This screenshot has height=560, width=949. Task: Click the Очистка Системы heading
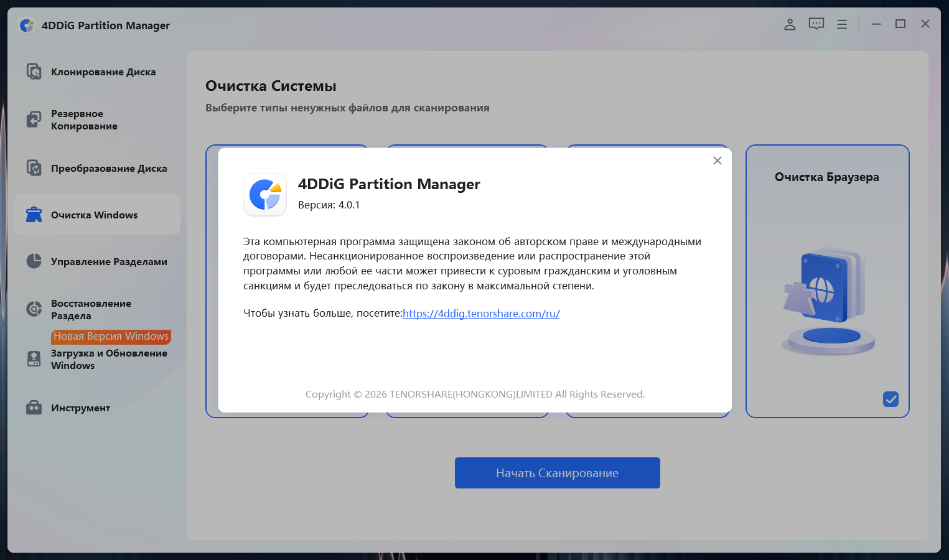[x=271, y=86]
